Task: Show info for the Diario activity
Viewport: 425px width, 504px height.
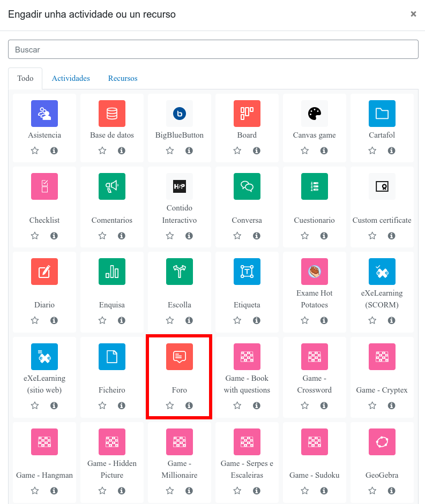Action: click(54, 320)
